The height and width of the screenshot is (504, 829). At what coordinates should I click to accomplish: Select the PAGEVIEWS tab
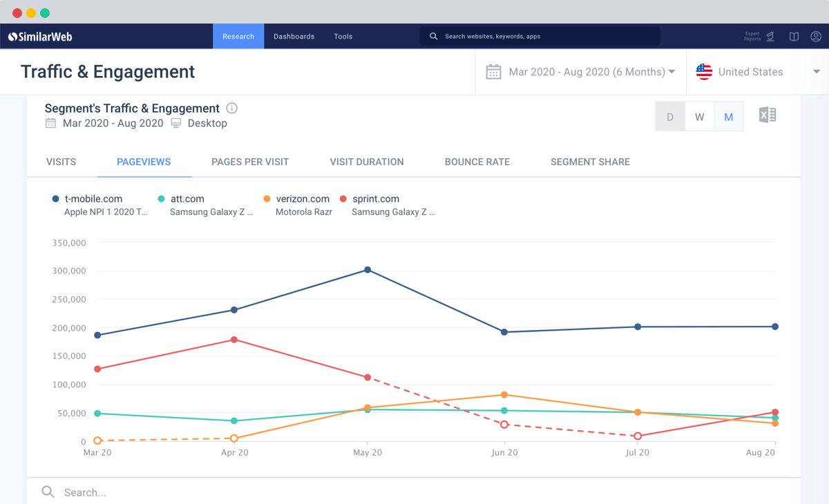[144, 162]
